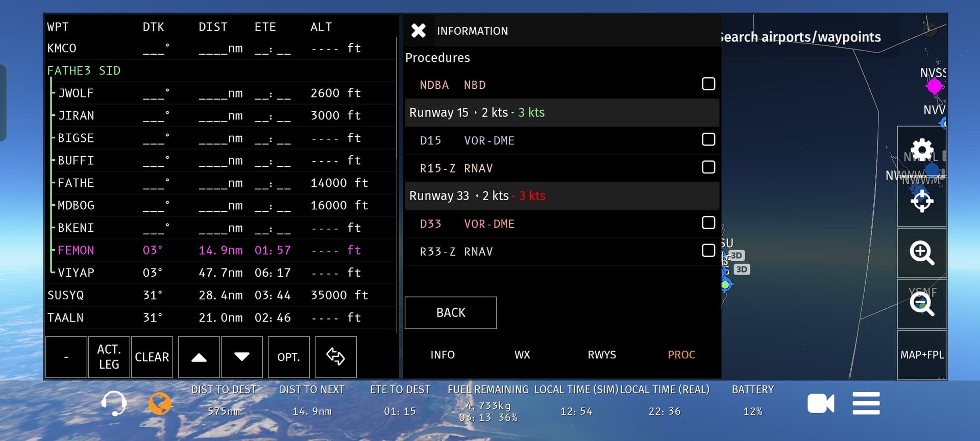The height and width of the screenshot is (441, 980).
Task: Move selected waypoint down with arrow
Action: [x=242, y=357]
